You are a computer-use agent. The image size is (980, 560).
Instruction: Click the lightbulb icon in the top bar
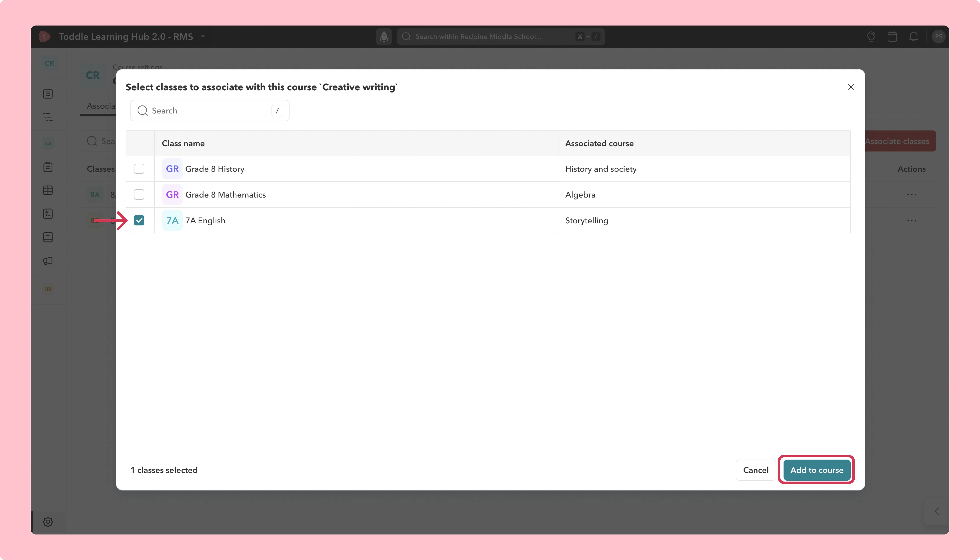871,37
